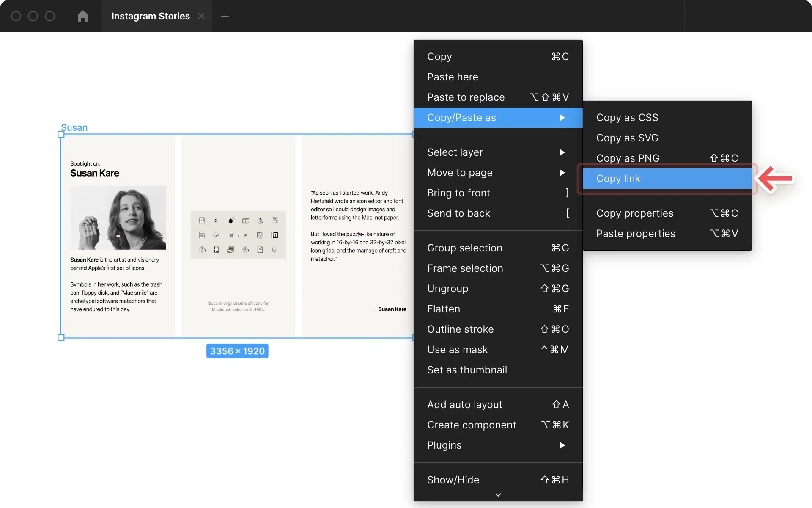Screen dimensions: 812x508
Task: Select Copy as CSS
Action: tap(627, 117)
